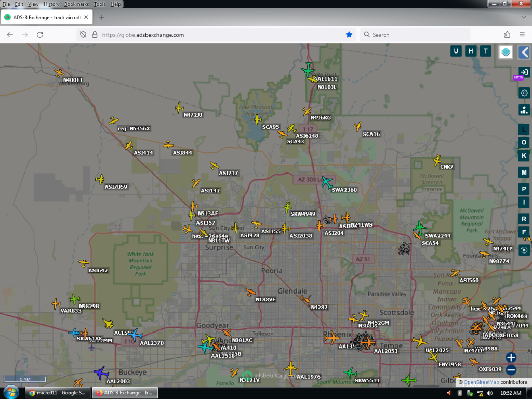Select aircraft icon for ASI844
532x399 pixels.
168,145
